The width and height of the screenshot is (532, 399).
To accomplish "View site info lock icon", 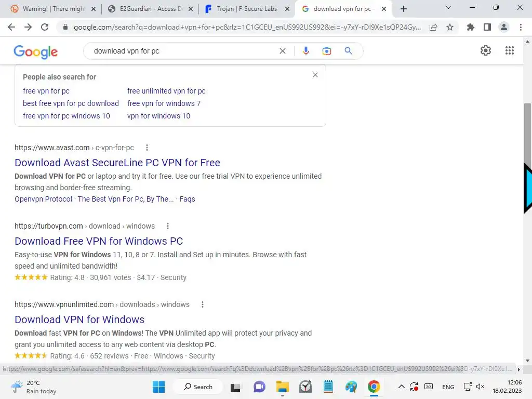I will [x=65, y=27].
